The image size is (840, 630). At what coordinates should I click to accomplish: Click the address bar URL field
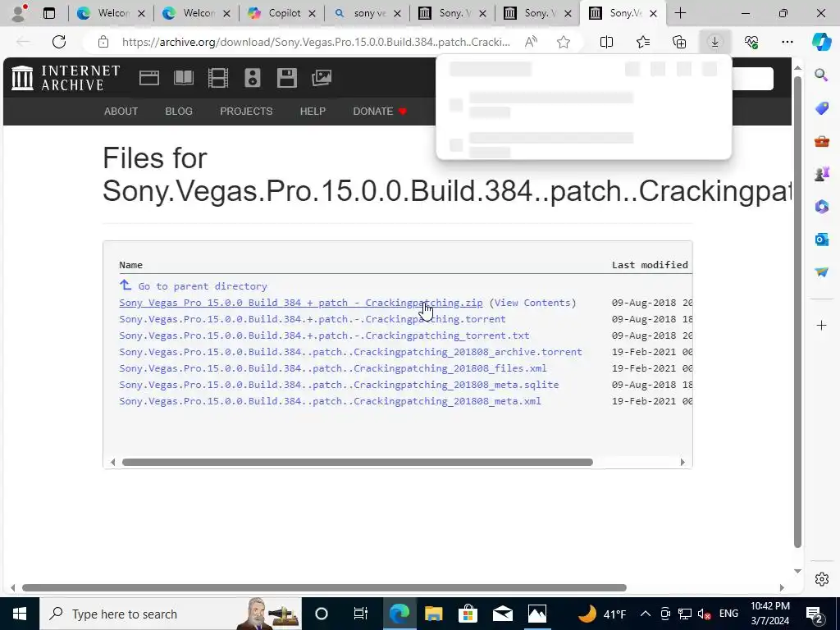tap(316, 42)
